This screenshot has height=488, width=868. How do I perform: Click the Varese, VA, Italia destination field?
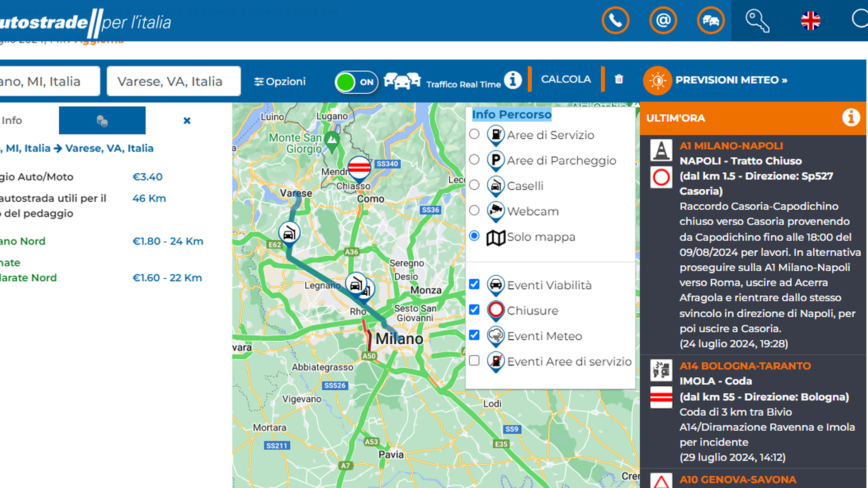(x=174, y=81)
